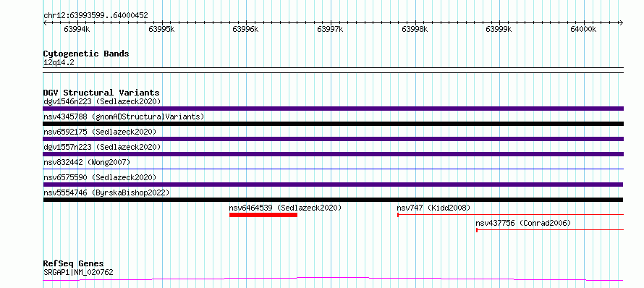Click the nsv6464539 (Sedlazeck2020) label
The image size is (644, 288).
coord(285,208)
